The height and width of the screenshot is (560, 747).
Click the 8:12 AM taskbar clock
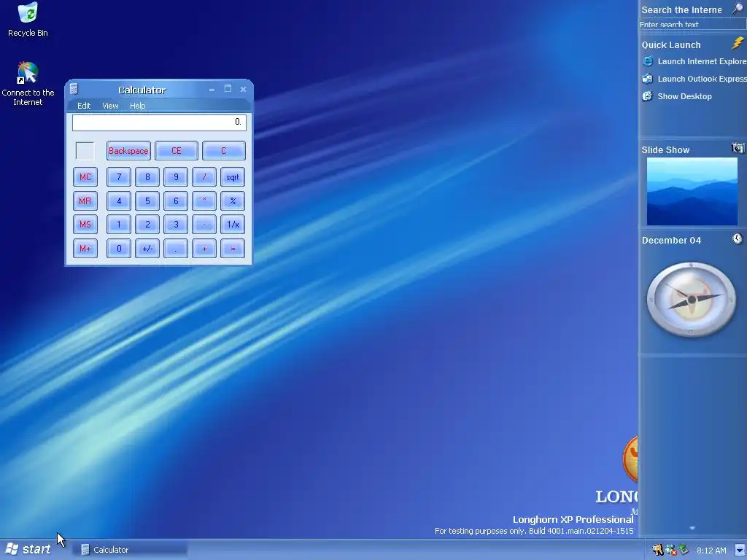click(x=711, y=551)
